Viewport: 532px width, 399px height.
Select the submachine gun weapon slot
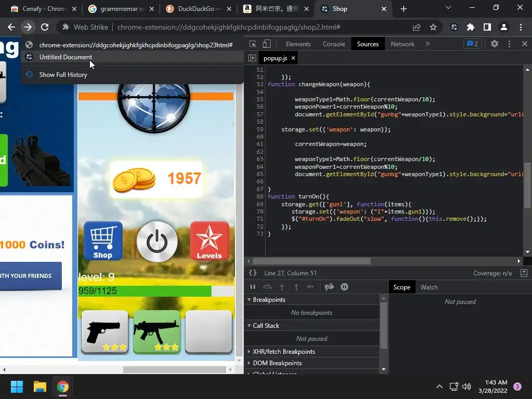pyautogui.click(x=156, y=332)
